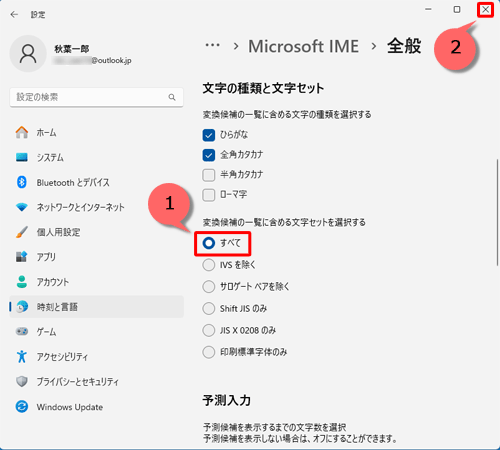
Task: Click the search magnifier icon in the settings search box
Action: pyautogui.click(x=172, y=97)
